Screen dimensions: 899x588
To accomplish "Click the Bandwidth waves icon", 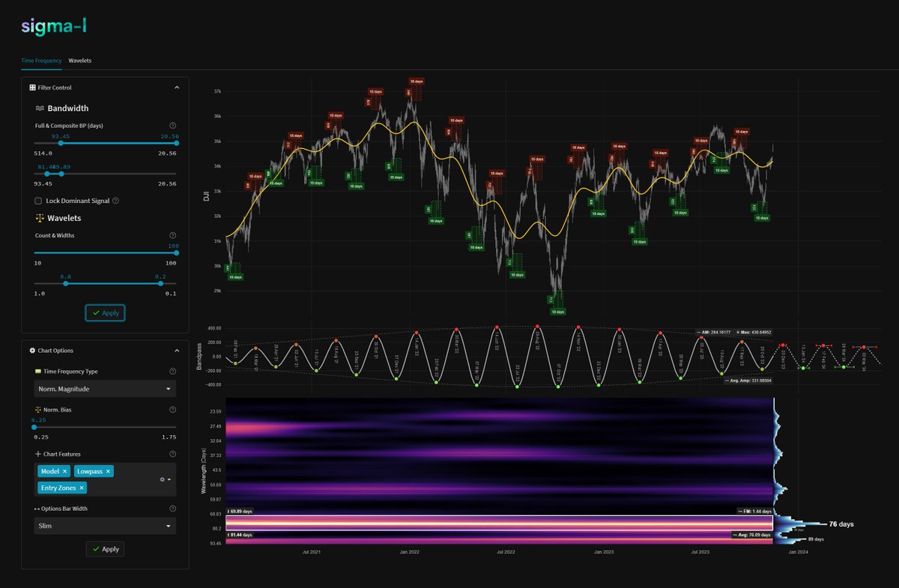I will [40, 109].
